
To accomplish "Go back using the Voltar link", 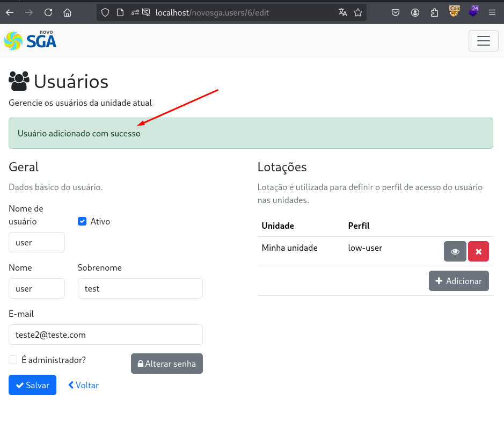I will point(83,385).
